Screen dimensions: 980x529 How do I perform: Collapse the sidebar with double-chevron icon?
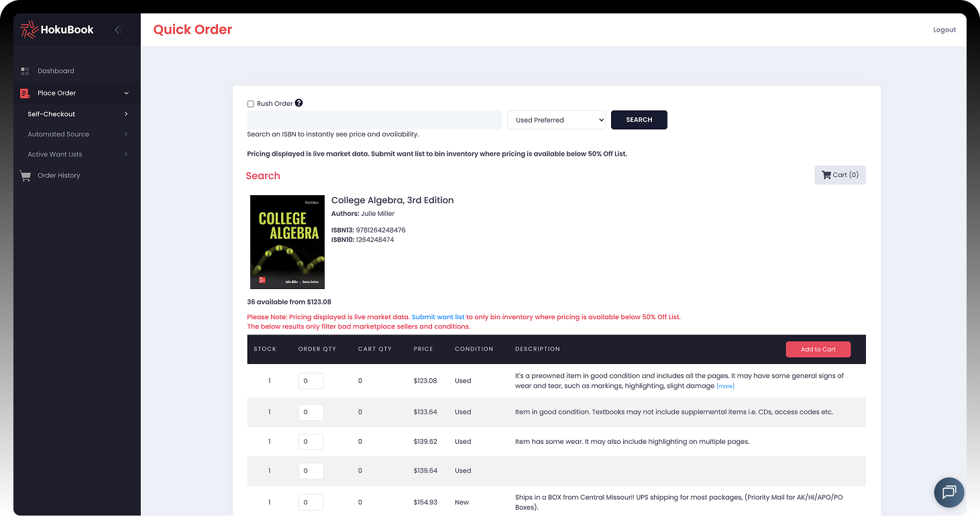pos(119,30)
